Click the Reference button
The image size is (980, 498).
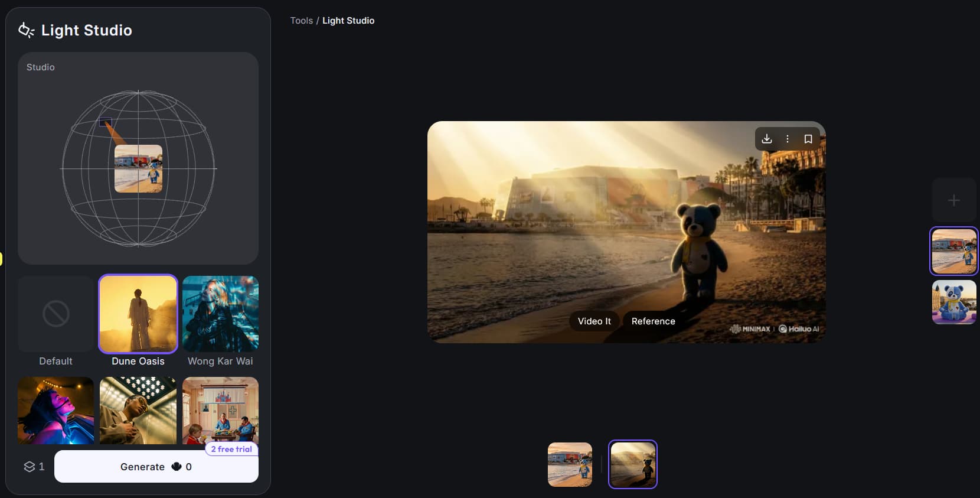click(653, 321)
